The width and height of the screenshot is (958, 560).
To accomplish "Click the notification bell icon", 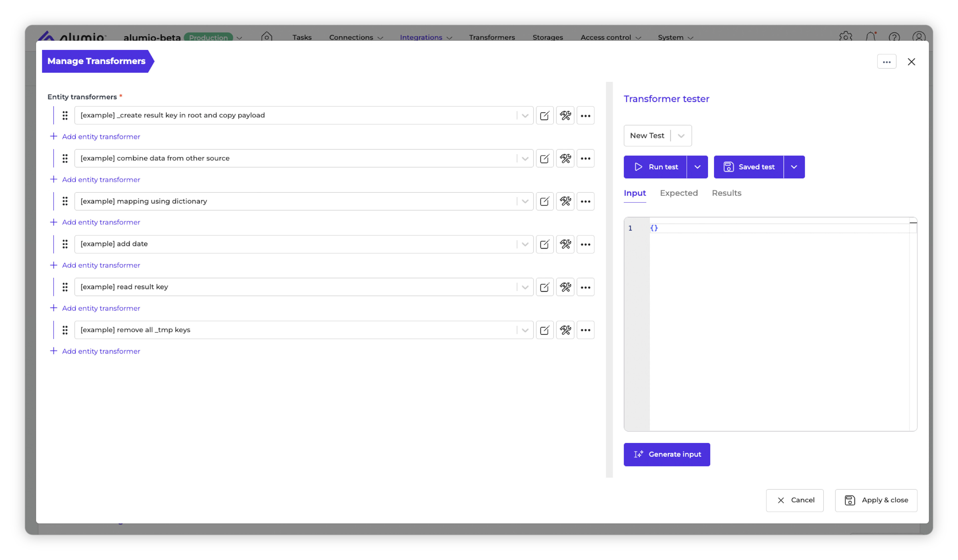I will pos(871,37).
